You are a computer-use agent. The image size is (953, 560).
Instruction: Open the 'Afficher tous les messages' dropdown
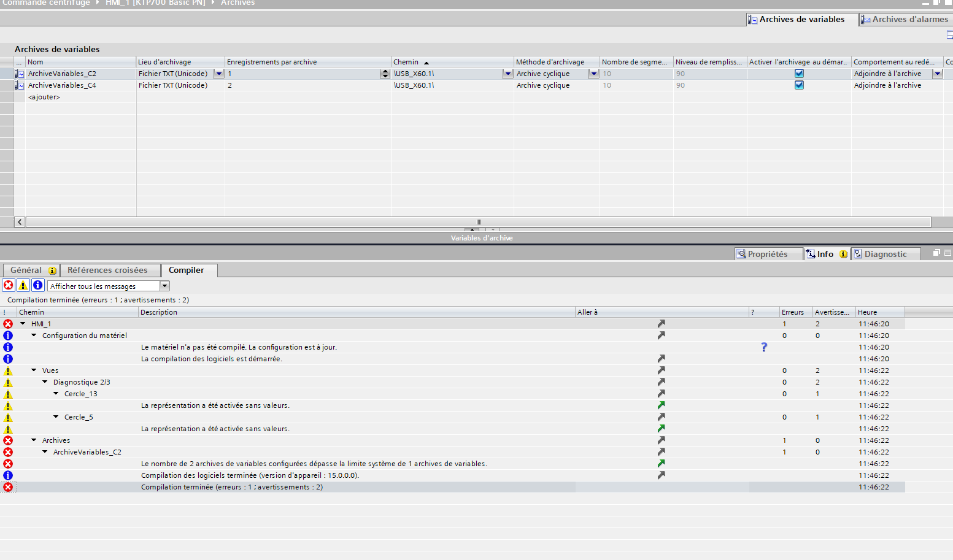[x=164, y=286]
